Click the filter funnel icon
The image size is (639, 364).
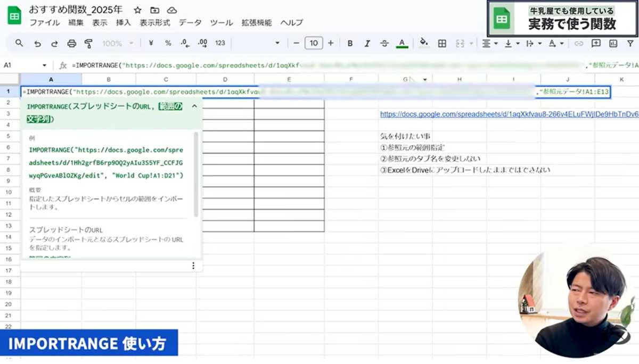coord(630,43)
